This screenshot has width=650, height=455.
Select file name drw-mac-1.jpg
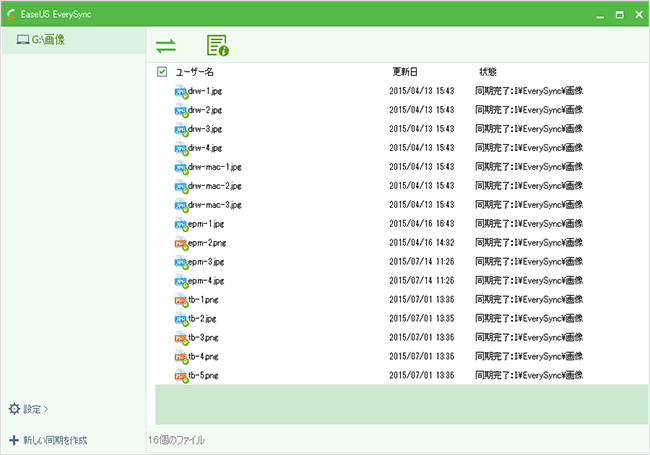point(215,167)
